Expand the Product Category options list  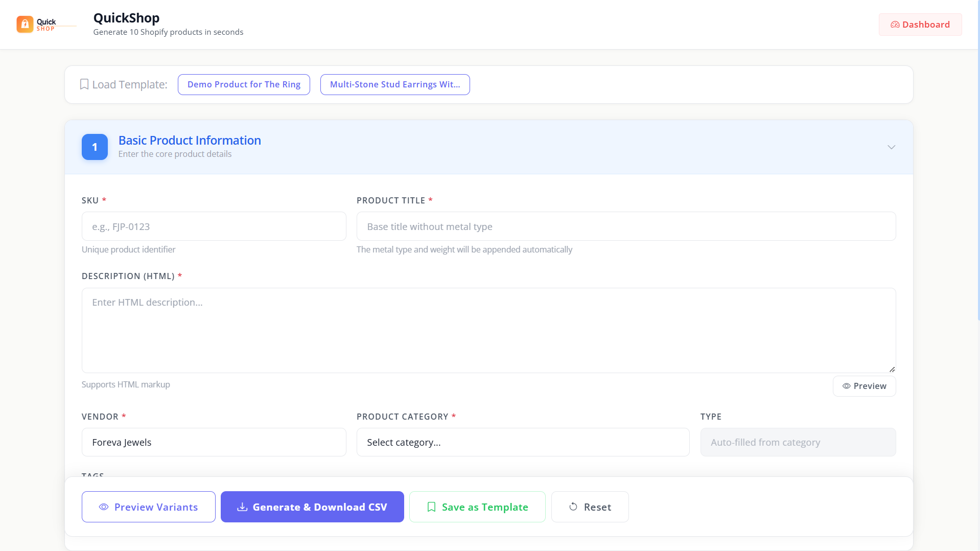point(523,442)
